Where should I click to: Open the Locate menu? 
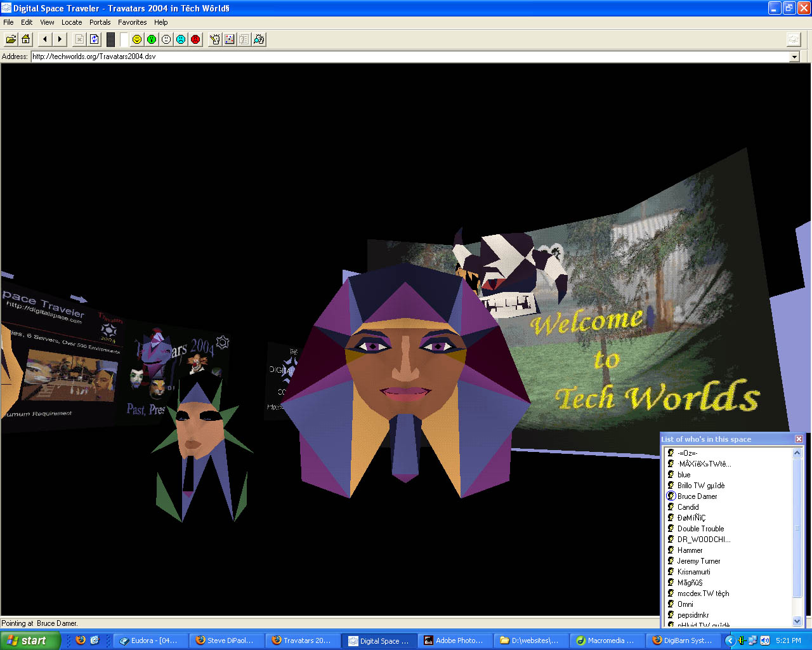pyautogui.click(x=72, y=22)
